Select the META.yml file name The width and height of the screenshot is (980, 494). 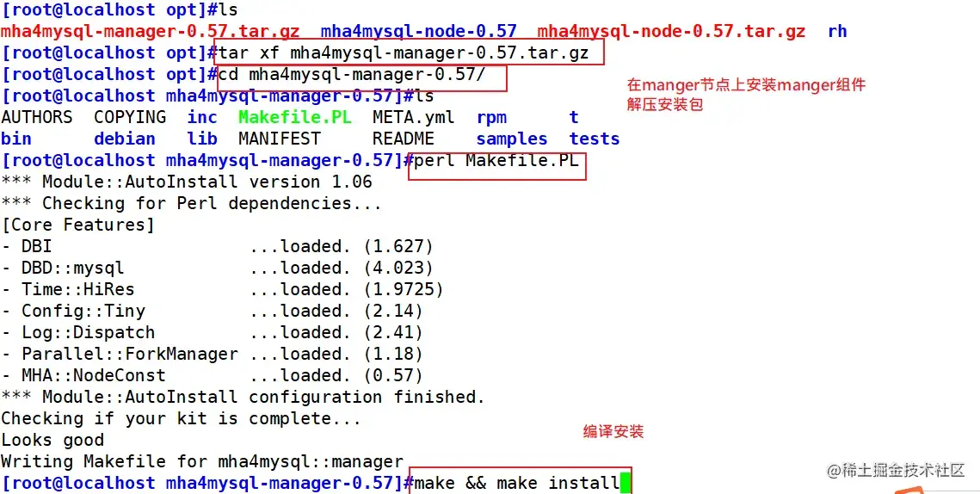tap(414, 117)
